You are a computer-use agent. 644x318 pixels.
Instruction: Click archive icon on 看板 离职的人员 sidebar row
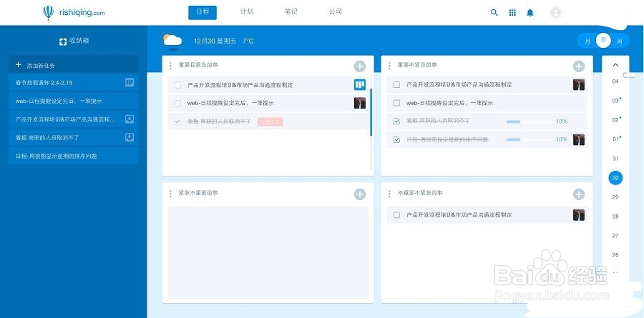pos(130,137)
